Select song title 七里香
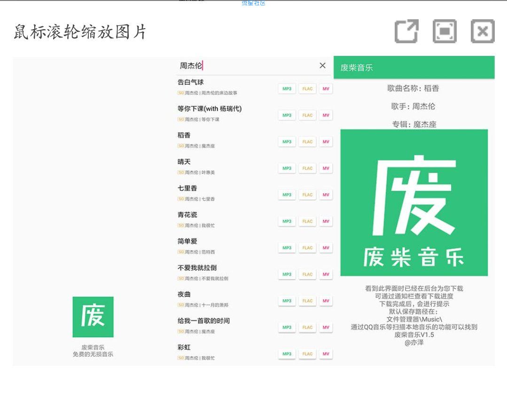 (x=187, y=188)
